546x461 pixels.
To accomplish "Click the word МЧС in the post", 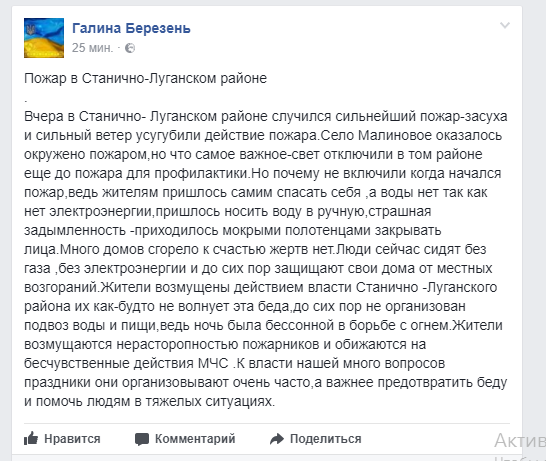I will (x=213, y=363).
